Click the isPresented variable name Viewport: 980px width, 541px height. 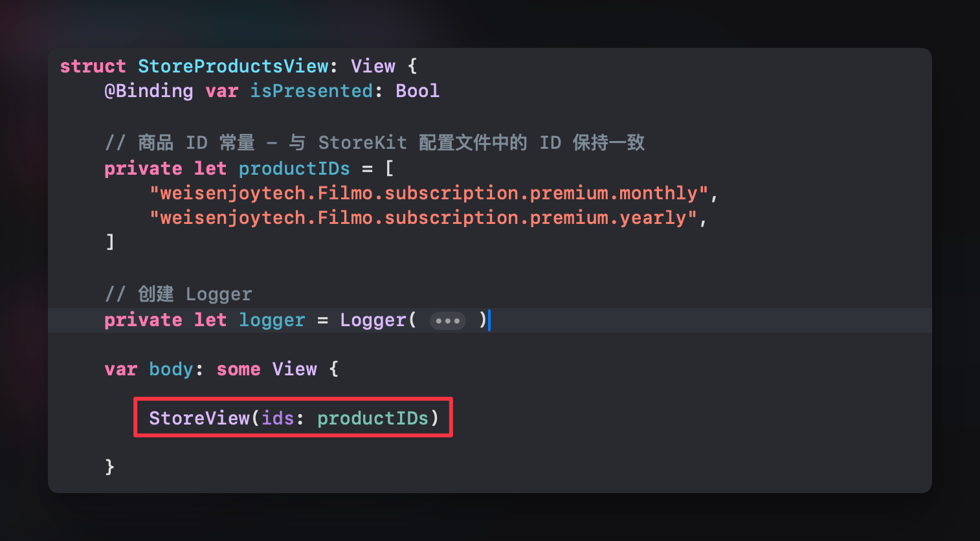[311, 91]
